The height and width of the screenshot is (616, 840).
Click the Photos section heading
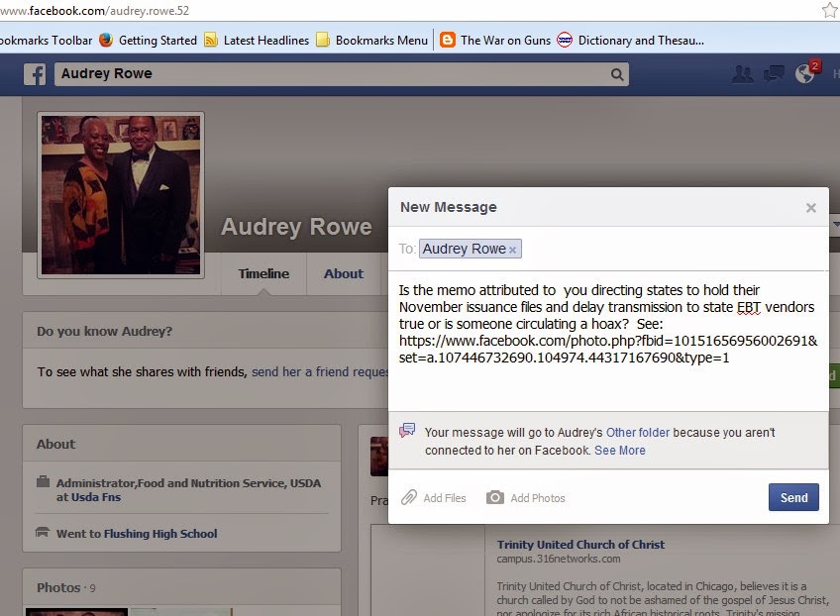click(x=58, y=587)
